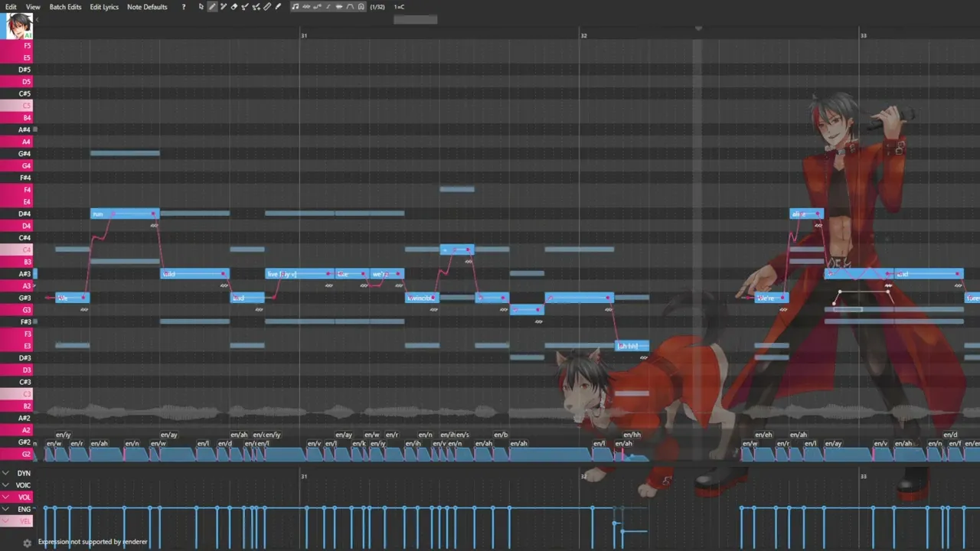Open the View menu
This screenshot has height=551, width=980.
[x=33, y=7]
